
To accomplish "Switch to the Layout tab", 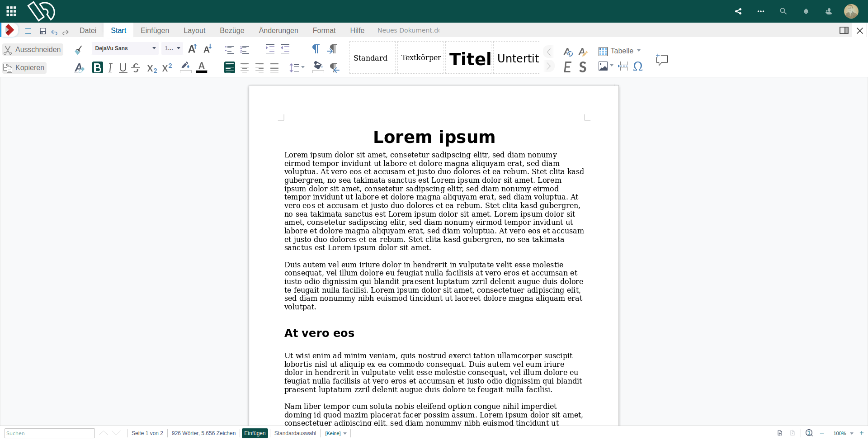I will tap(194, 30).
